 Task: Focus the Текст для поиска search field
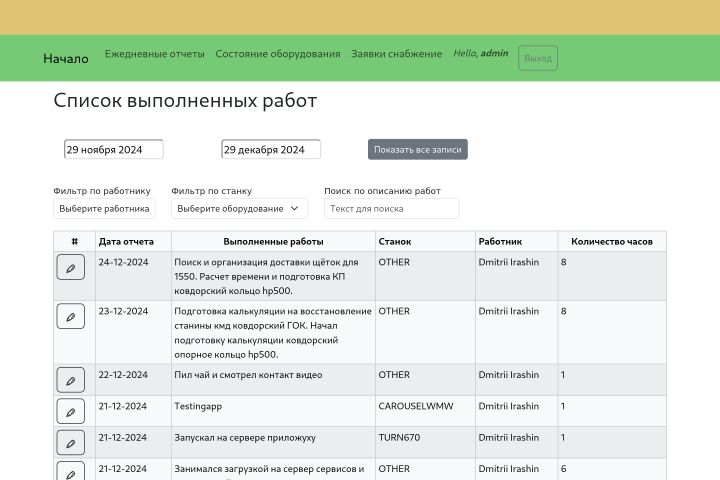pos(392,209)
